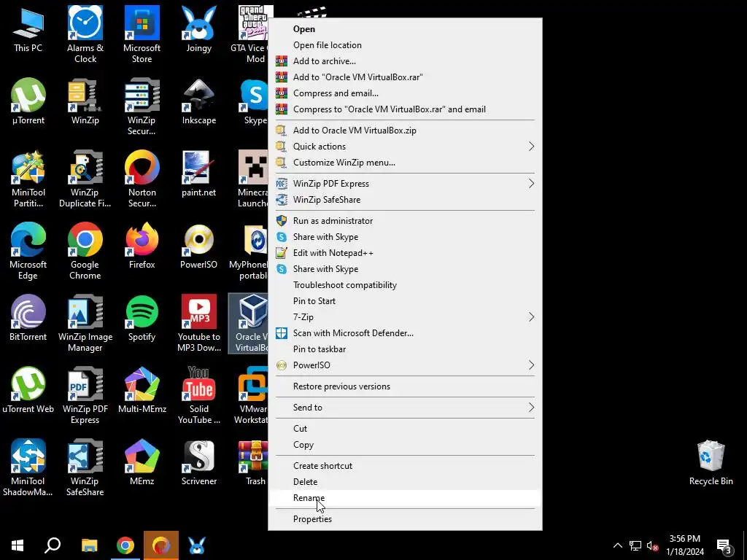Choose Cut from the context menu
This screenshot has width=747, height=560.
click(x=405, y=429)
